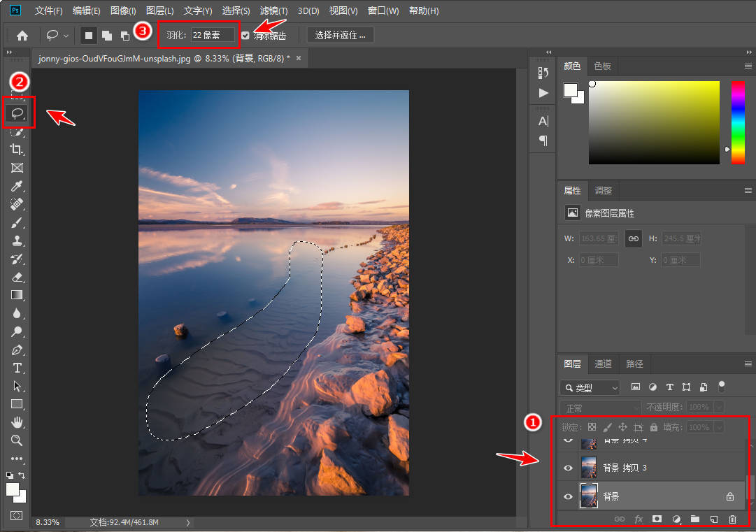Choose the horizontal Type tool

17,368
